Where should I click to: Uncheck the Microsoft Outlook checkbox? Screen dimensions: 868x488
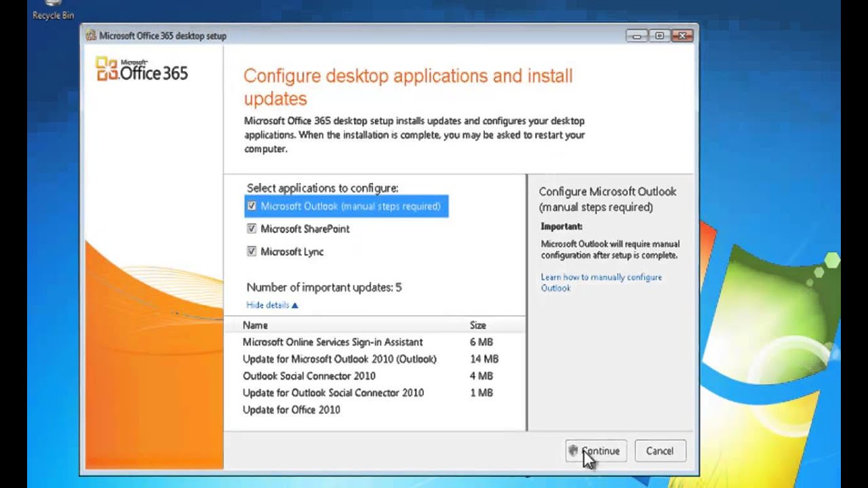point(252,206)
